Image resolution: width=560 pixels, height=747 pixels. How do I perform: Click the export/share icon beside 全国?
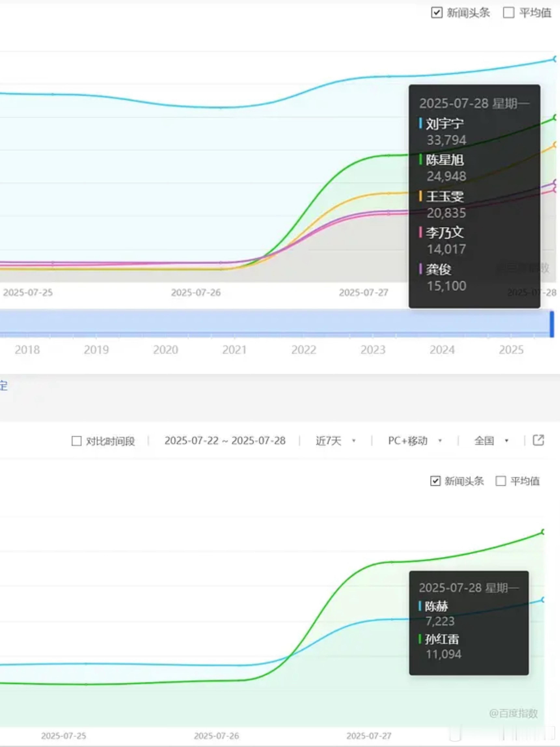click(538, 440)
